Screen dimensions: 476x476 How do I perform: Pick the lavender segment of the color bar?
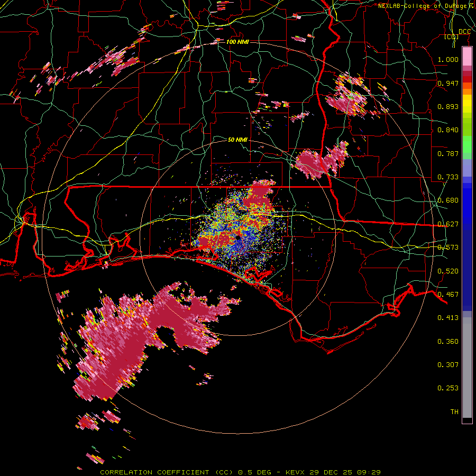pyautogui.click(x=467, y=168)
